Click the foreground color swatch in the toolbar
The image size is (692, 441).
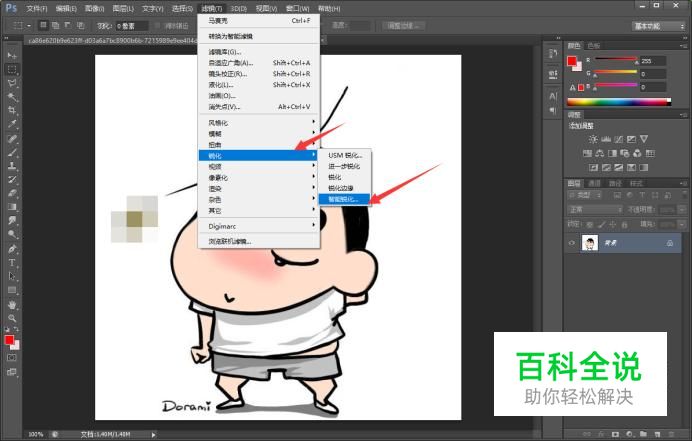click(x=9, y=339)
